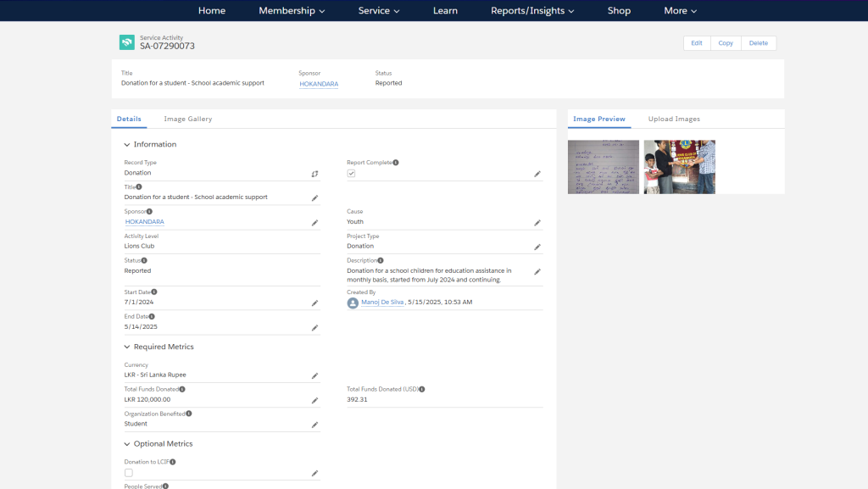Viewport: 868px width, 489px height.
Task: Edit Total Funds Donated pencil icon
Action: 314,401
